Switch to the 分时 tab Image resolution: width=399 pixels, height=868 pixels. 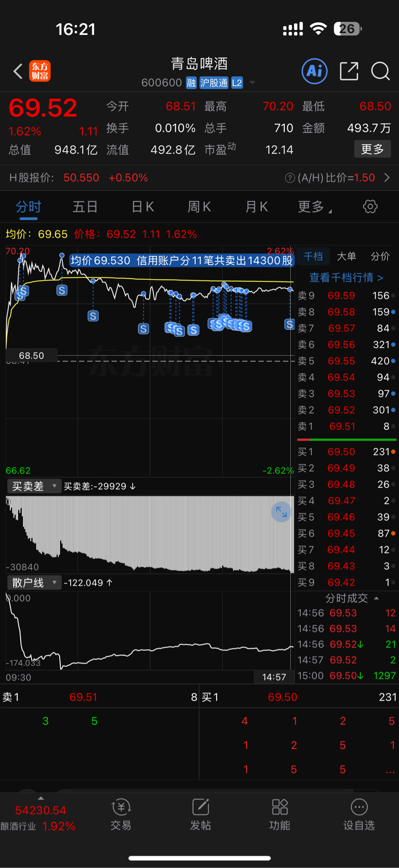click(x=29, y=207)
